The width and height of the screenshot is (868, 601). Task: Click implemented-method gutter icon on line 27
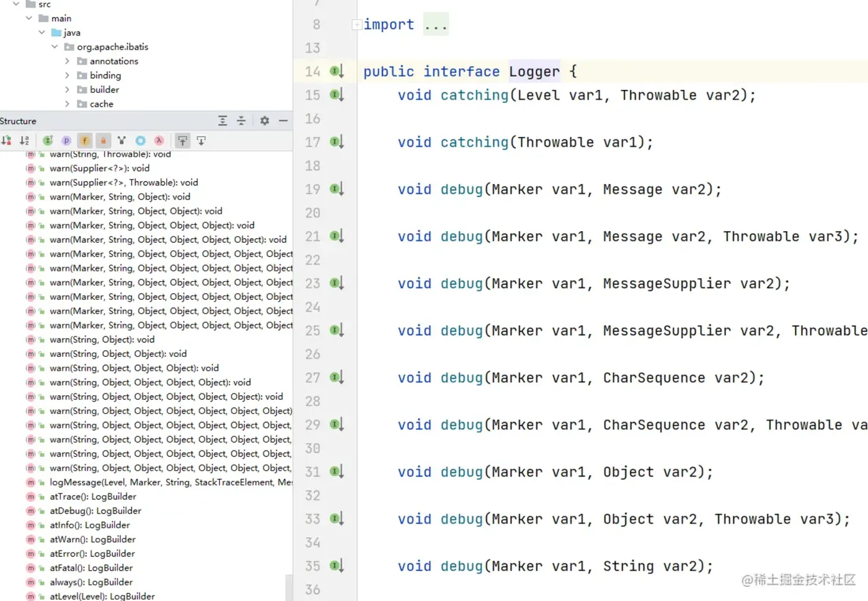337,377
